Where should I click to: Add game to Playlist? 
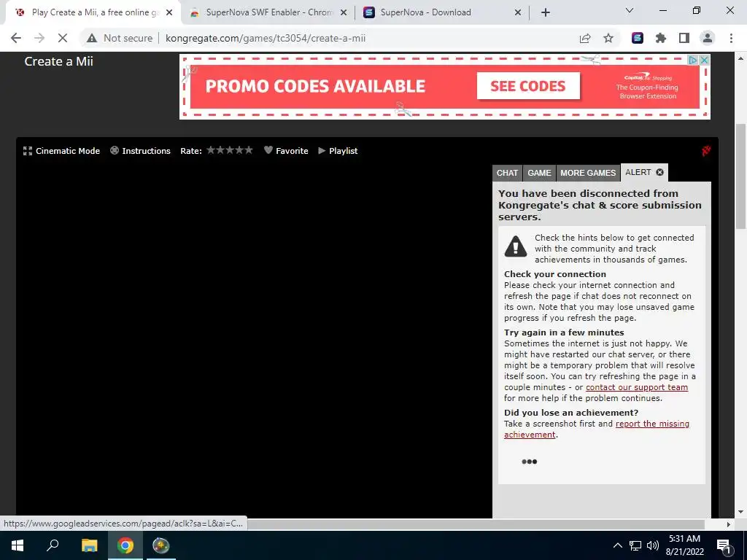coord(338,151)
